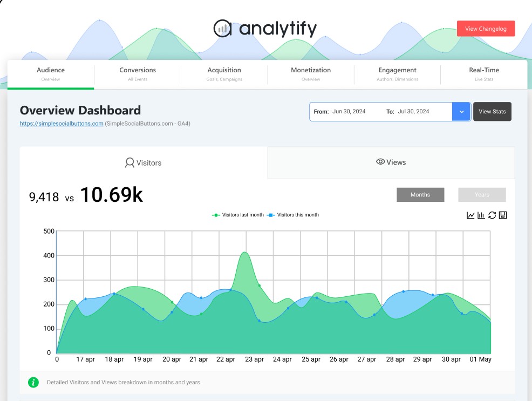Click the View Changelog button

tap(486, 29)
